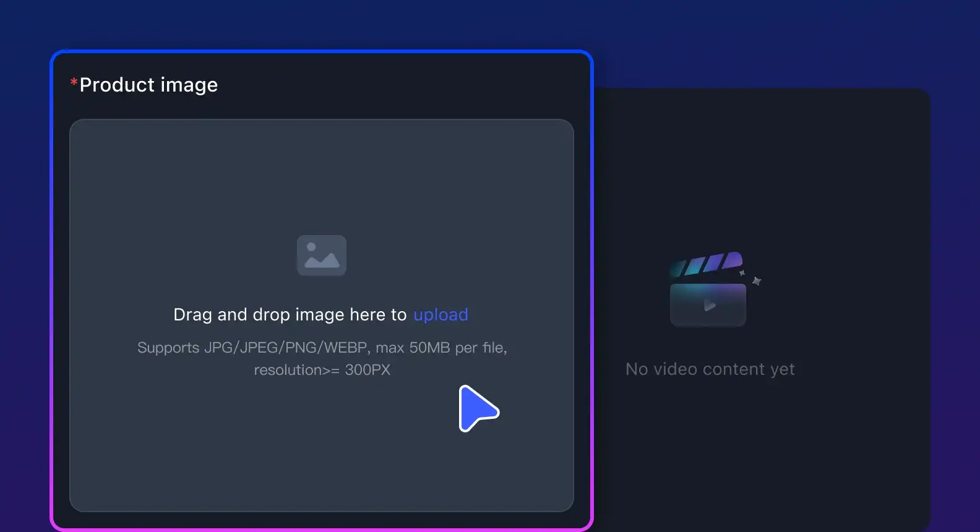Image resolution: width=980 pixels, height=532 pixels.
Task: Click the striped top of the clapperboard
Action: pos(707,263)
